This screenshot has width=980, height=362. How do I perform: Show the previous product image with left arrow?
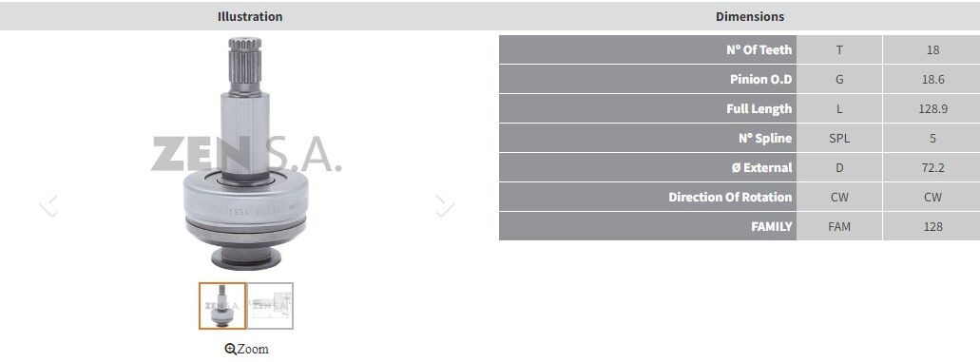(x=48, y=204)
